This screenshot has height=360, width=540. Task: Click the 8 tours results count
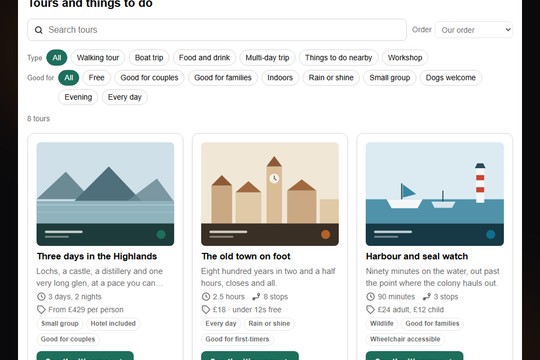[39, 119]
